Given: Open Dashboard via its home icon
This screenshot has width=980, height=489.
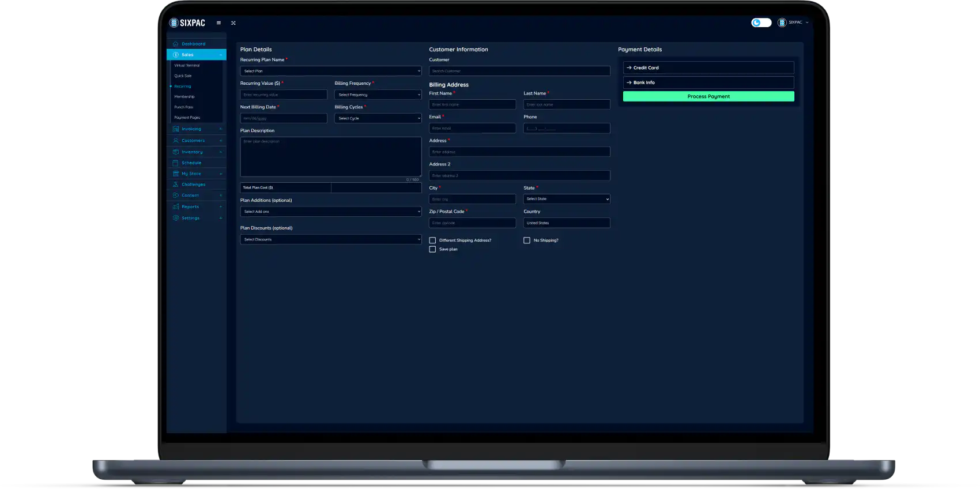Looking at the screenshot, I should click(x=176, y=44).
